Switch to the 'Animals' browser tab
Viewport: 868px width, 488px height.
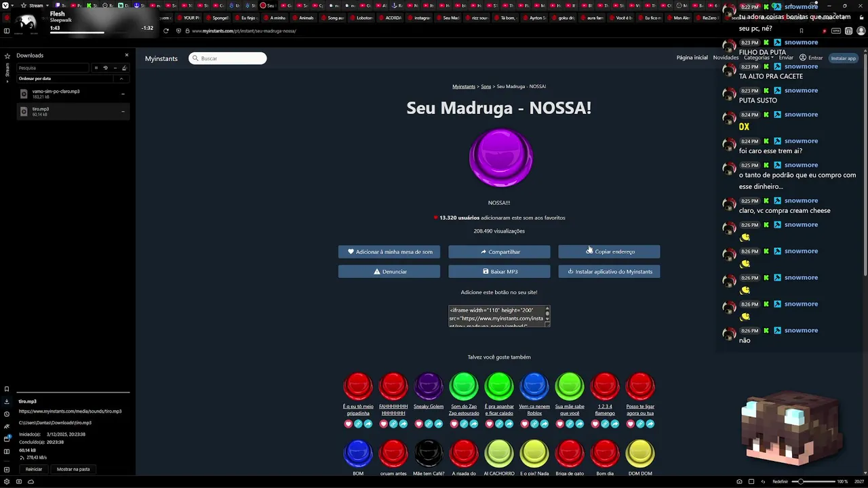click(304, 18)
